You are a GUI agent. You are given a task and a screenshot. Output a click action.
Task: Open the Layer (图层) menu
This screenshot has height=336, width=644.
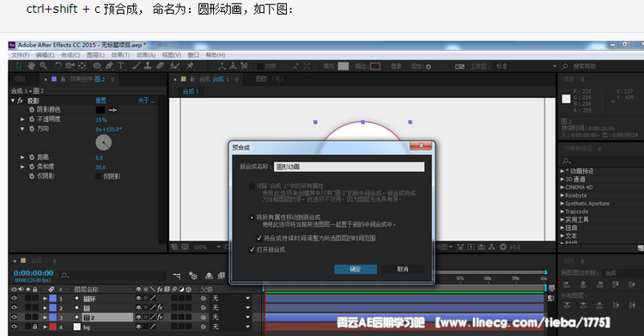pyautogui.click(x=95, y=55)
